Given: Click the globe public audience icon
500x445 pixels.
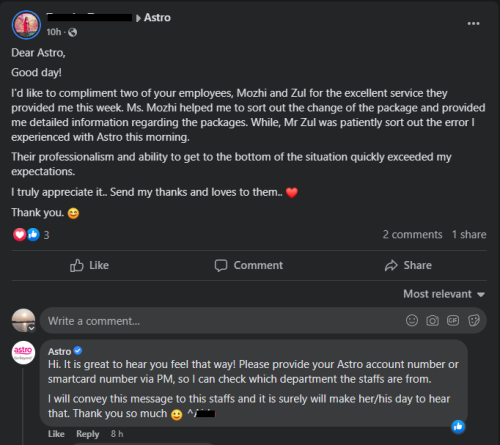Looking at the screenshot, I should [72, 32].
